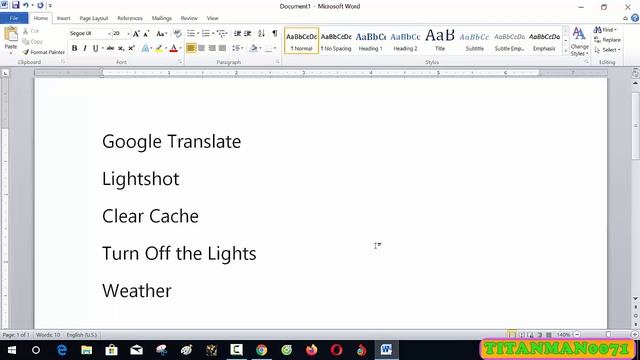
Task: Expand the Styles gallery More arrow
Action: coord(566,51)
